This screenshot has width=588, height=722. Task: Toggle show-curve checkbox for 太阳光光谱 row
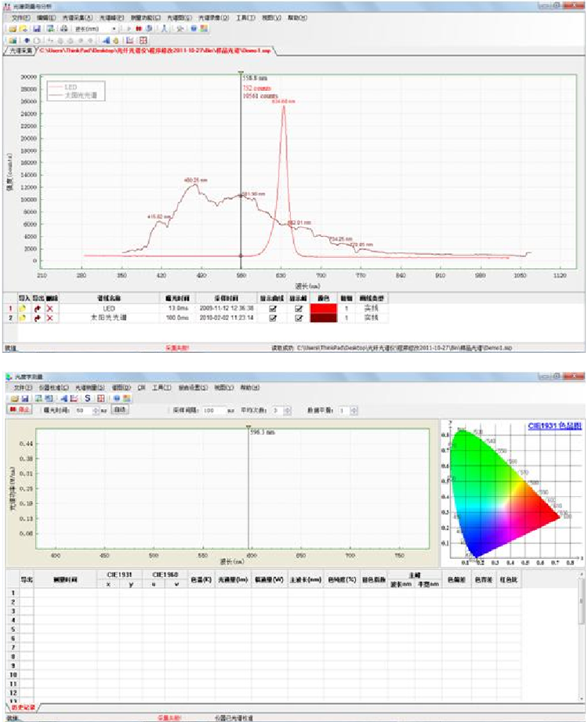tap(273, 318)
